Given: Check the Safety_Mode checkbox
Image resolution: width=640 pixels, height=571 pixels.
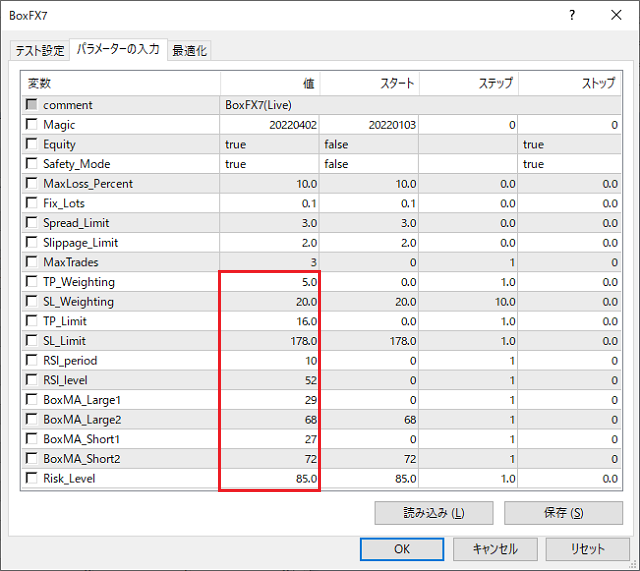Looking at the screenshot, I should [31, 163].
